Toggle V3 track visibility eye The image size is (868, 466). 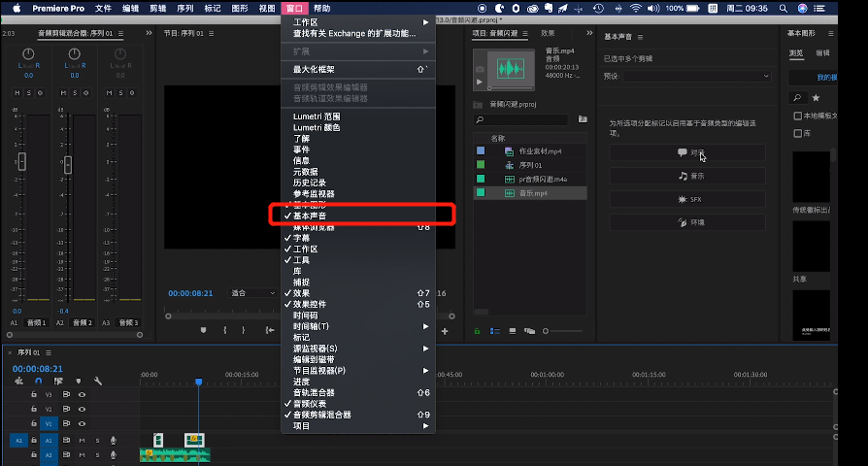coord(82,394)
